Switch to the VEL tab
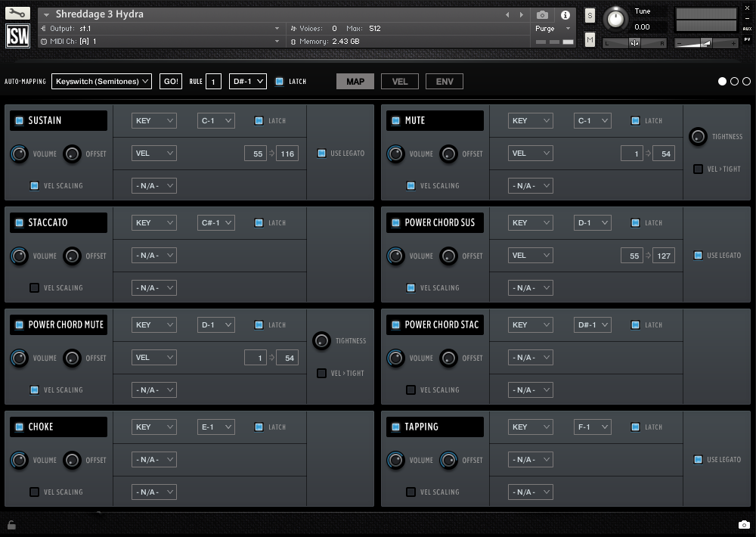Image resolution: width=756 pixels, height=537 pixels. tap(400, 81)
